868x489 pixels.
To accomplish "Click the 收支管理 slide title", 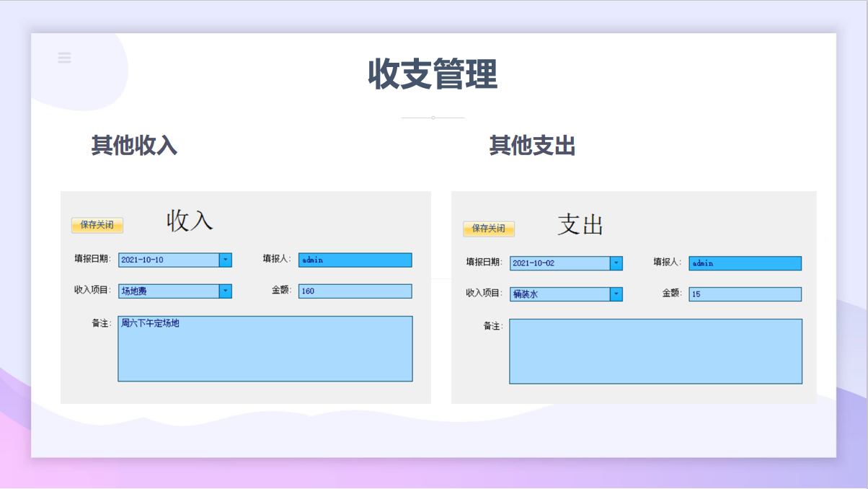I will tap(433, 74).
